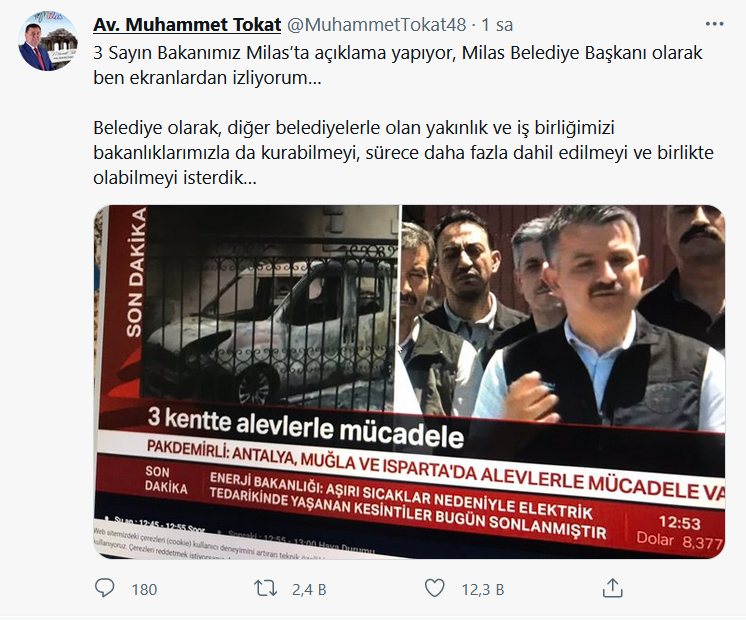Click the '3 kentte alevlerle mücadele' headline in image
The width and height of the screenshot is (746, 620).
point(305,427)
